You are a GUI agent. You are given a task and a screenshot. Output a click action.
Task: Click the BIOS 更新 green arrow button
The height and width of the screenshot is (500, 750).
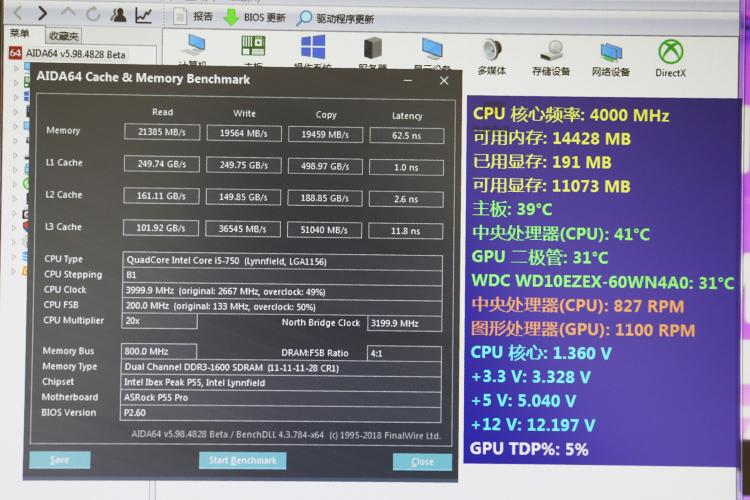point(254,18)
